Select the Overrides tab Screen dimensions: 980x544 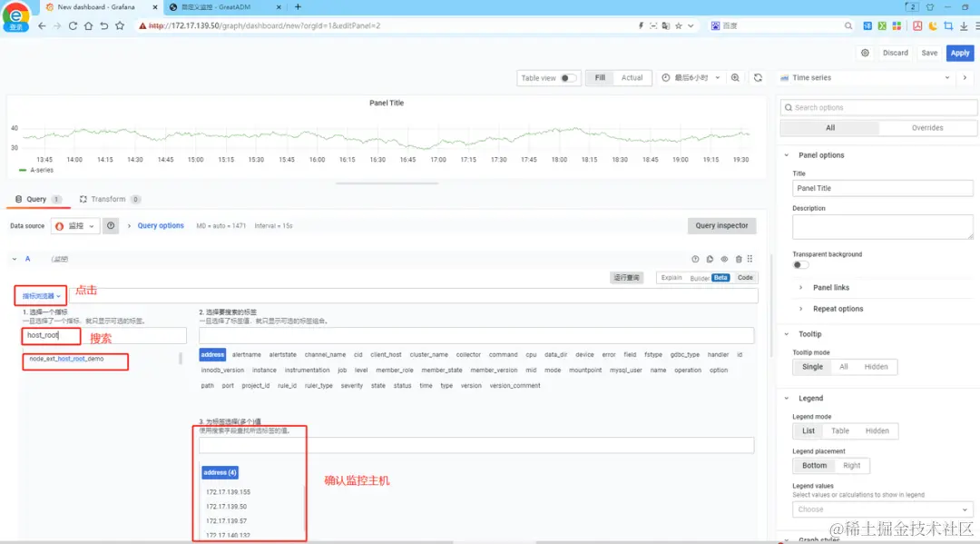coord(926,127)
